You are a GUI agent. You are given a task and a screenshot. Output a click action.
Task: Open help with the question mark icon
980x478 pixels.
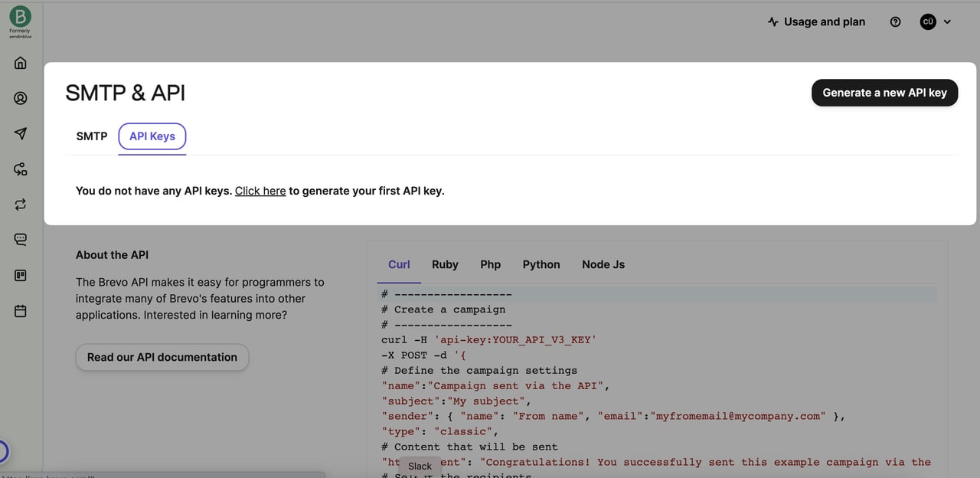tap(895, 21)
